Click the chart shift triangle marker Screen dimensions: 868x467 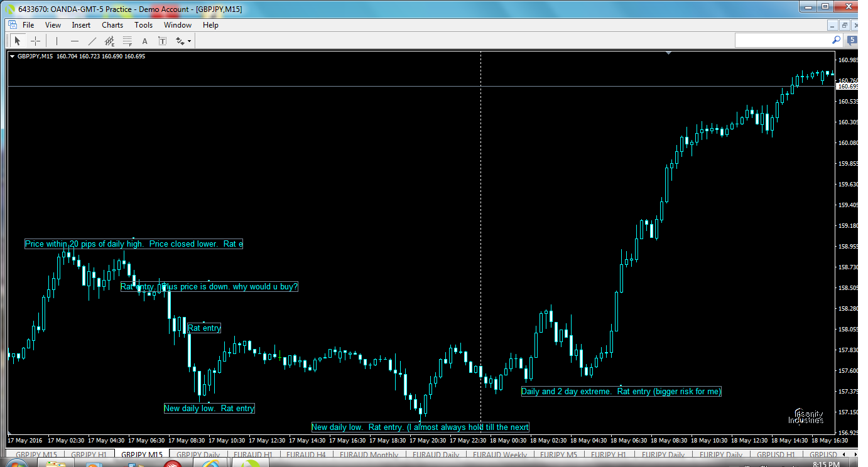(x=668, y=53)
